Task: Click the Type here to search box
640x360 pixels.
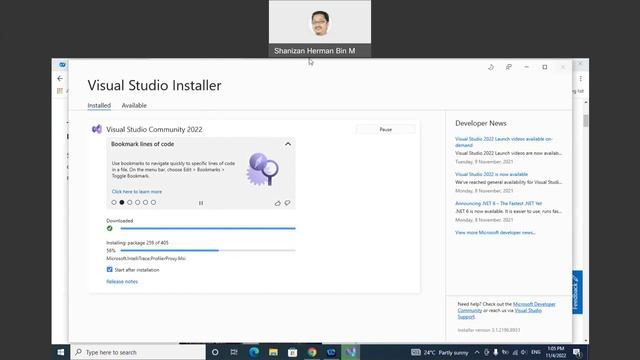Action: [138, 352]
